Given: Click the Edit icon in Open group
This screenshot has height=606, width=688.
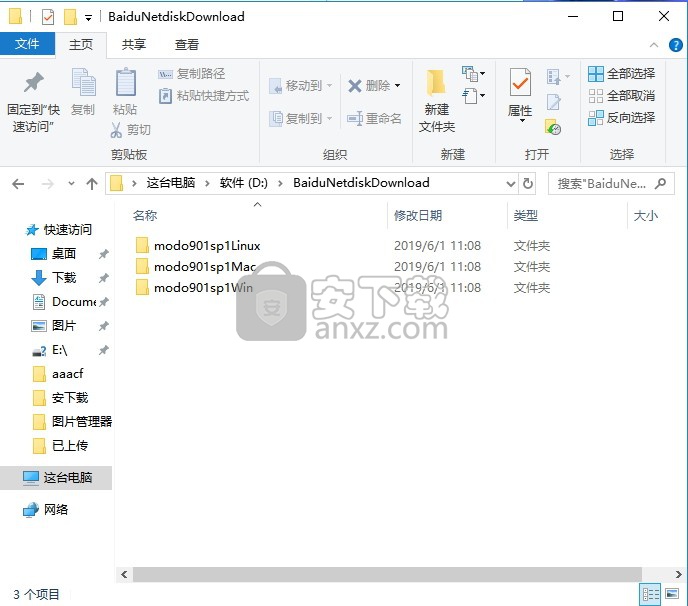Looking at the screenshot, I should pyautogui.click(x=554, y=102).
